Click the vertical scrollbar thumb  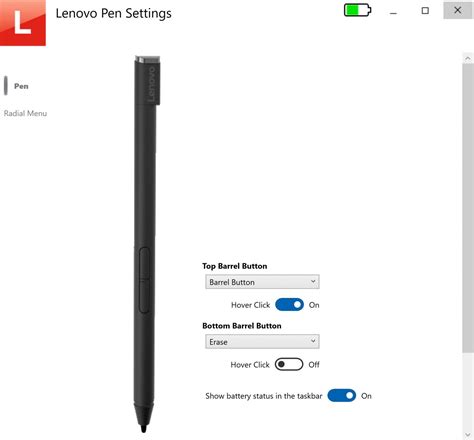point(468,208)
